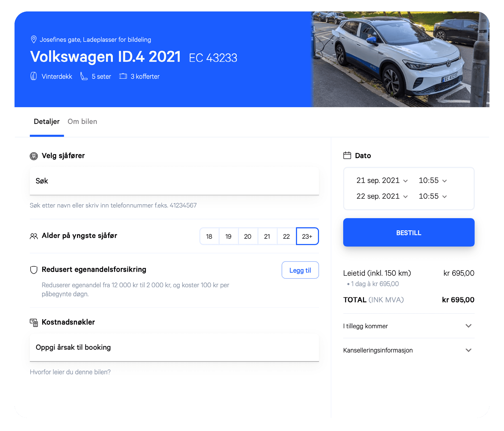The width and height of the screenshot is (504, 431).
Task: Click the calendar icon next to Dato
Action: [347, 155]
